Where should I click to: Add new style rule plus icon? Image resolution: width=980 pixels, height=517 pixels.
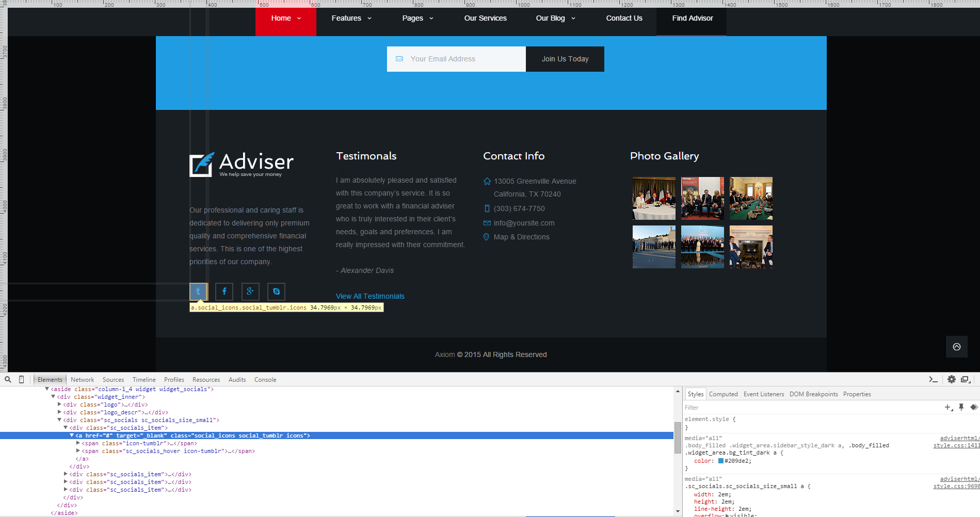tap(948, 408)
